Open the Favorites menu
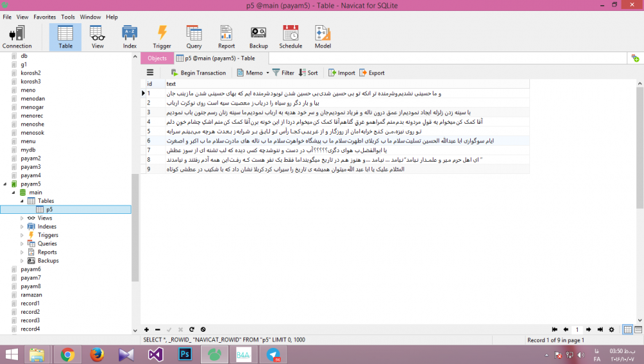 [x=44, y=17]
